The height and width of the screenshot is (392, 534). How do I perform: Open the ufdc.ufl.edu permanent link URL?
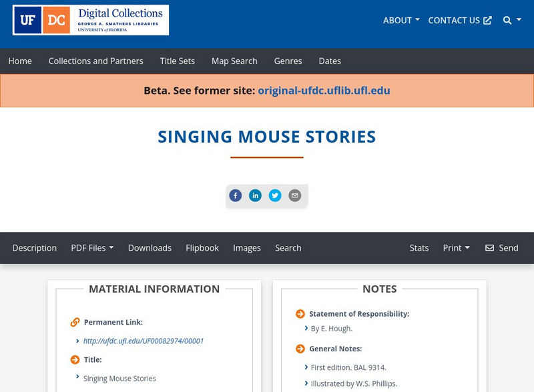[x=144, y=340]
